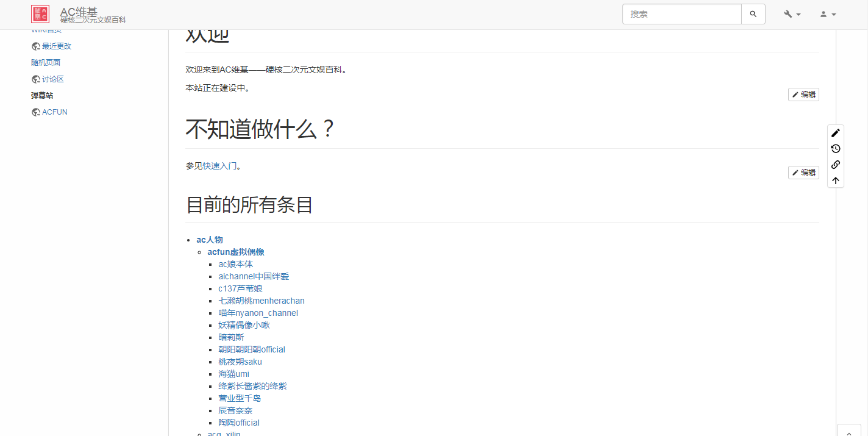Viewport: 868px width, 436px height.
Task: Open the 海猫umi entry
Action: (234, 374)
